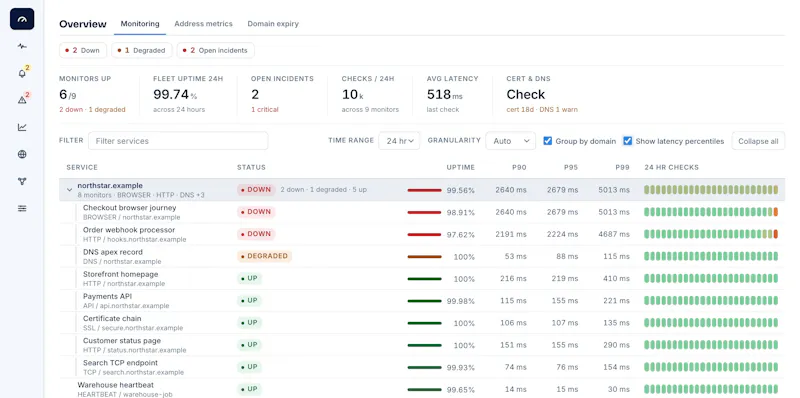
Task: Click the Monitors Up 6/9 stat
Action: 92,94
